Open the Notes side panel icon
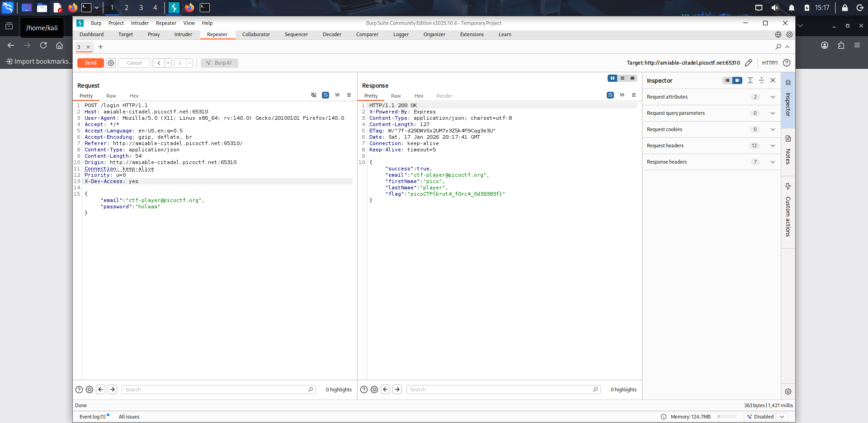 pyautogui.click(x=788, y=138)
